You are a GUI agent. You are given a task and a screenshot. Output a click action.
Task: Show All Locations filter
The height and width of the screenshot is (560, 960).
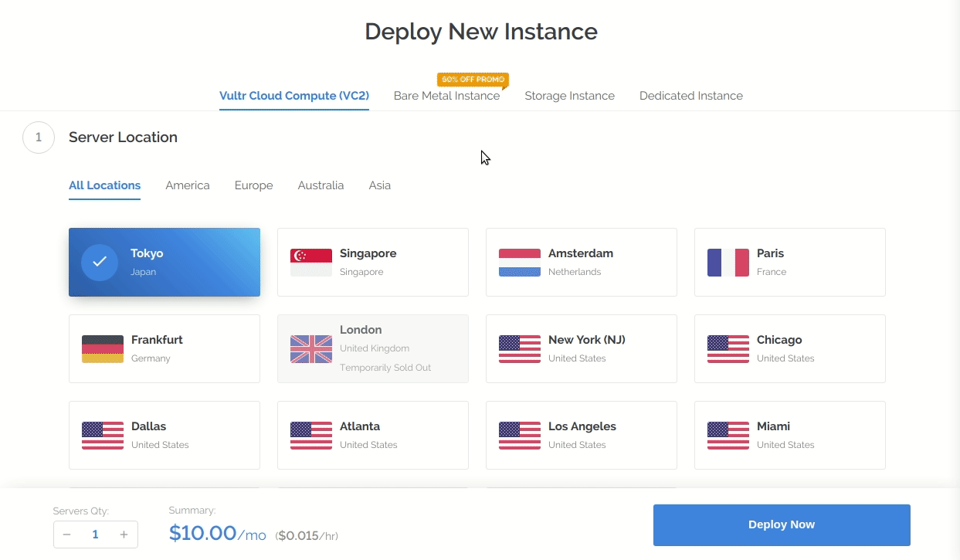pos(105,185)
